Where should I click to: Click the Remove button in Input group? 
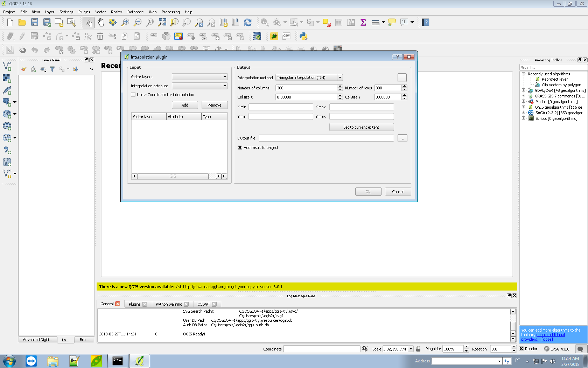[215, 105]
